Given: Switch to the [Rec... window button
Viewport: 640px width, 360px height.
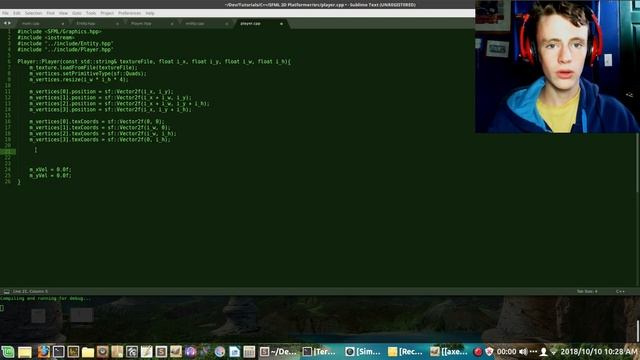Looking at the screenshot, I should click(x=405, y=351).
